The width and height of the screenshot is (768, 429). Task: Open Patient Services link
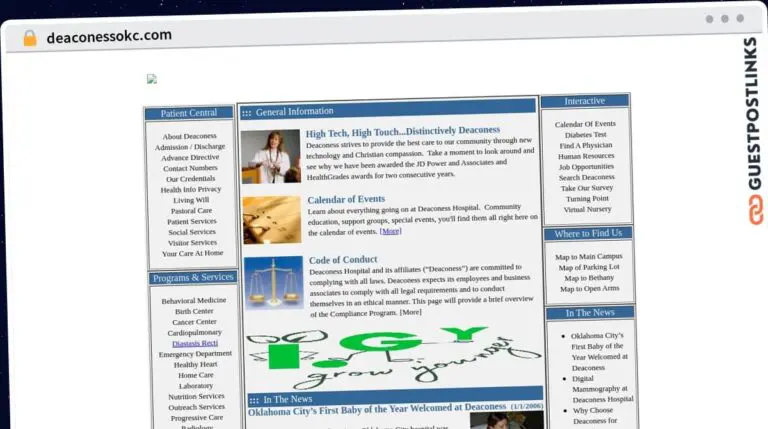click(192, 221)
